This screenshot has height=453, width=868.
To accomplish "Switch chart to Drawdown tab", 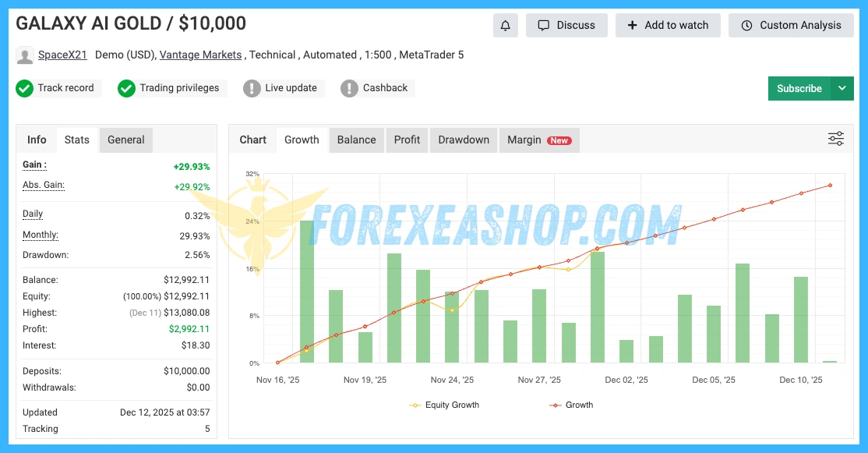I will (x=464, y=140).
